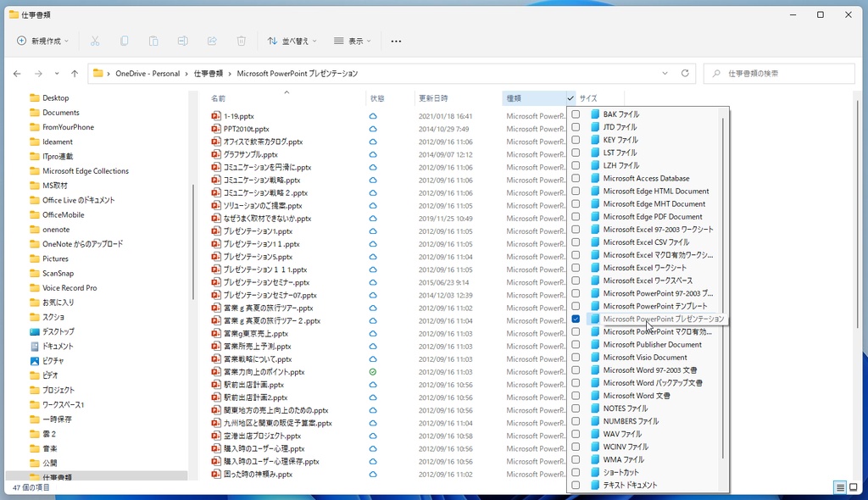
Task: Click the Copy icon in toolbar
Action: coord(125,41)
